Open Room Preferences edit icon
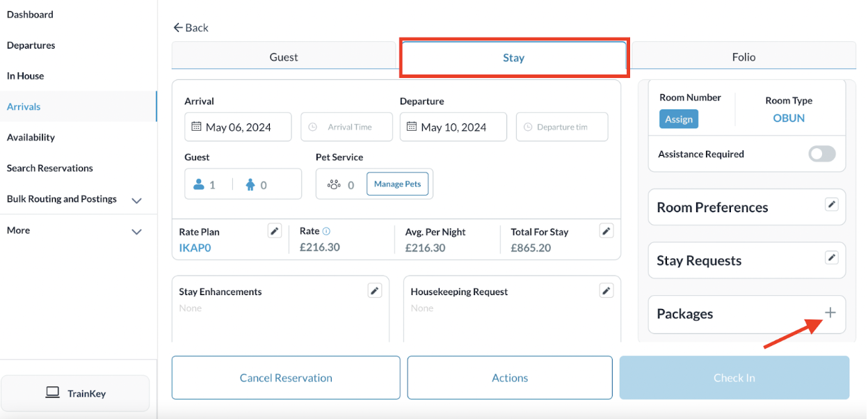 coord(831,205)
